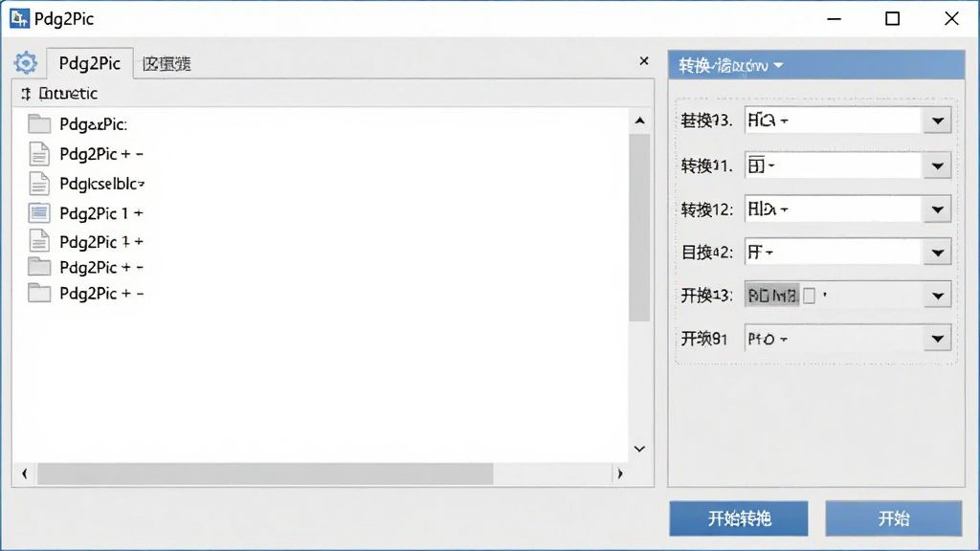Click the sort icon beside Entuetic

pyautogui.click(x=26, y=94)
